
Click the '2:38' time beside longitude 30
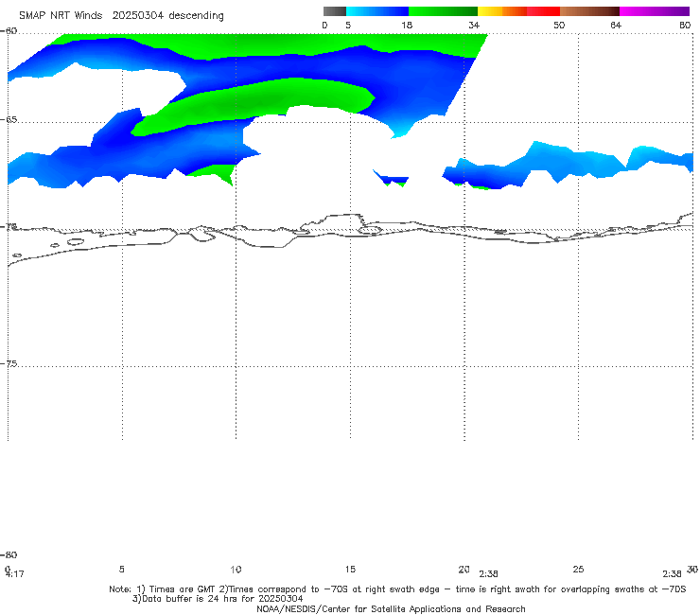672,574
